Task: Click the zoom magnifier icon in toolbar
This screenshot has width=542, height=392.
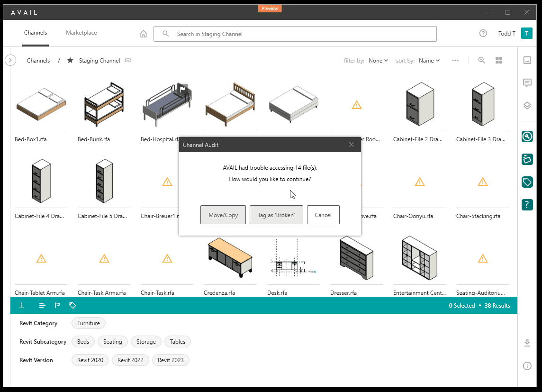Action: pos(481,60)
